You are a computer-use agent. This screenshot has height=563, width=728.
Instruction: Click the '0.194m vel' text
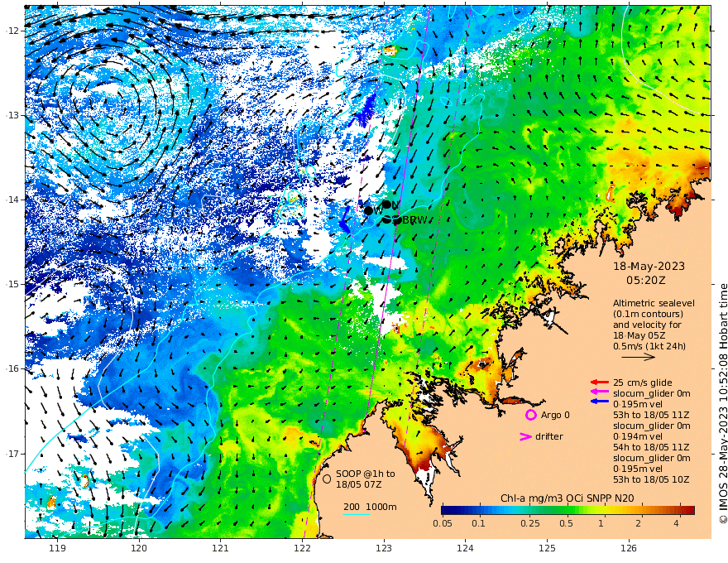pyautogui.click(x=638, y=436)
